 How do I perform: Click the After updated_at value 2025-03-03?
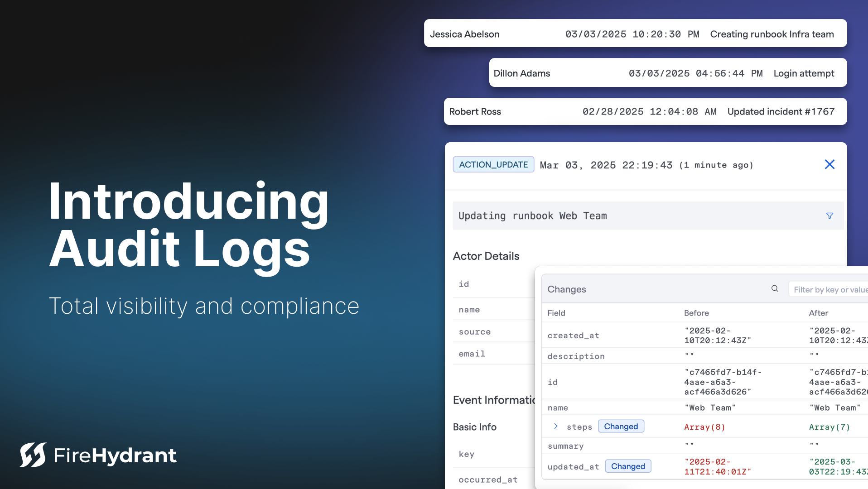tap(839, 467)
